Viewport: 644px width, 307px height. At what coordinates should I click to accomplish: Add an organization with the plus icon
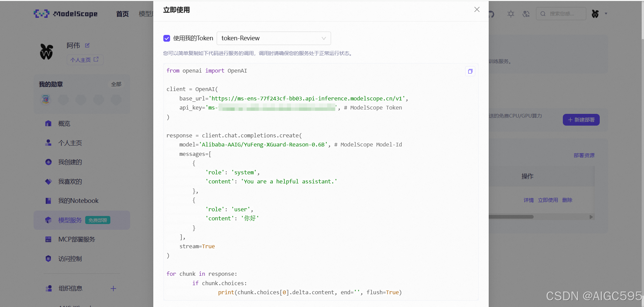tap(113, 289)
